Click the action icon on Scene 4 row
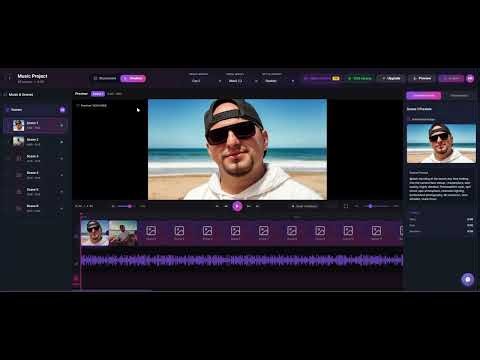This screenshot has height=360, width=480. (x=61, y=175)
